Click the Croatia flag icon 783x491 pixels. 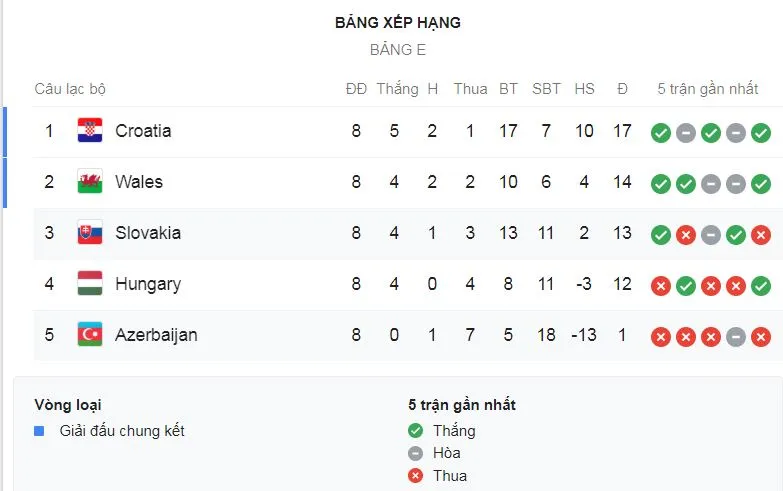[90, 131]
